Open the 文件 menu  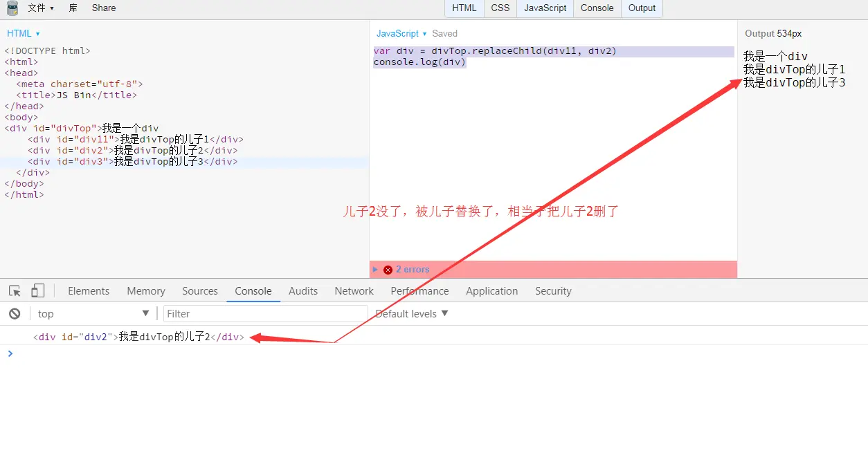tap(41, 8)
